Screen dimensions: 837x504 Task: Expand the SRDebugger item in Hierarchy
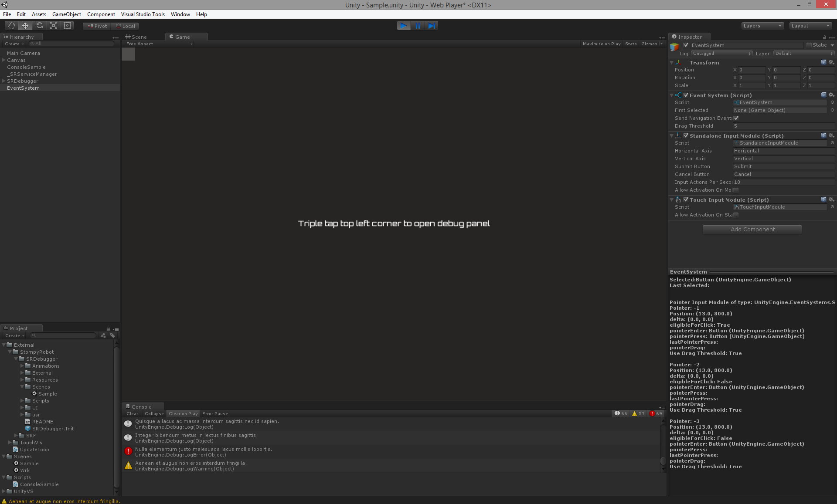tap(3, 81)
